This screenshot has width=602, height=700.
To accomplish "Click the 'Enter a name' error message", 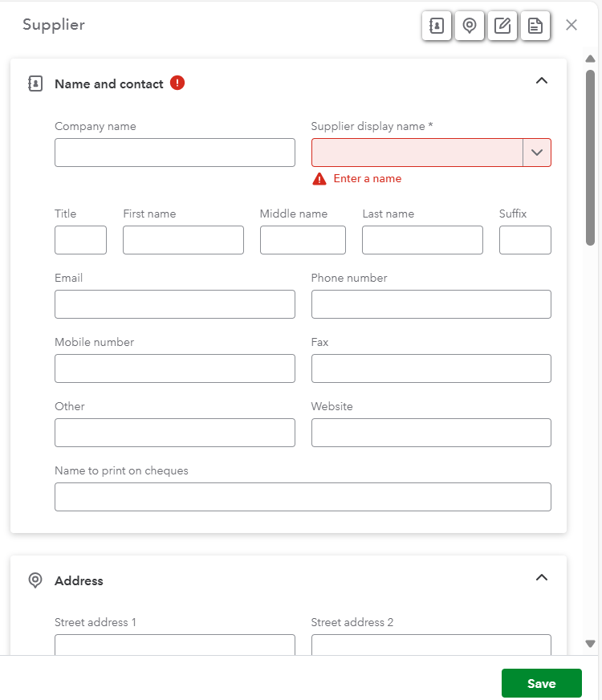I will [368, 178].
